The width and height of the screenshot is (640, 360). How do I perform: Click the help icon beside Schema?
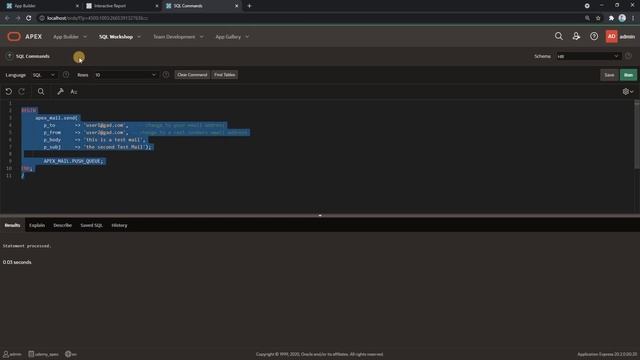click(x=628, y=56)
